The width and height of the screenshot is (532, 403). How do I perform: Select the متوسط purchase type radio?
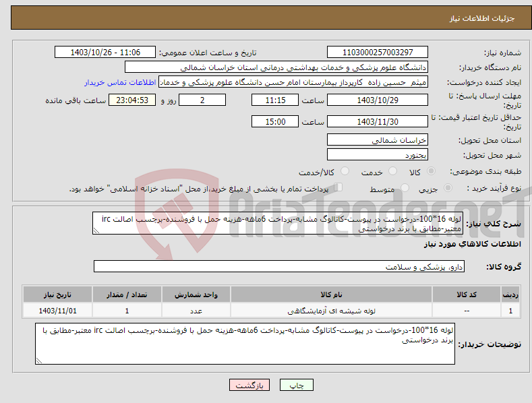(405, 187)
